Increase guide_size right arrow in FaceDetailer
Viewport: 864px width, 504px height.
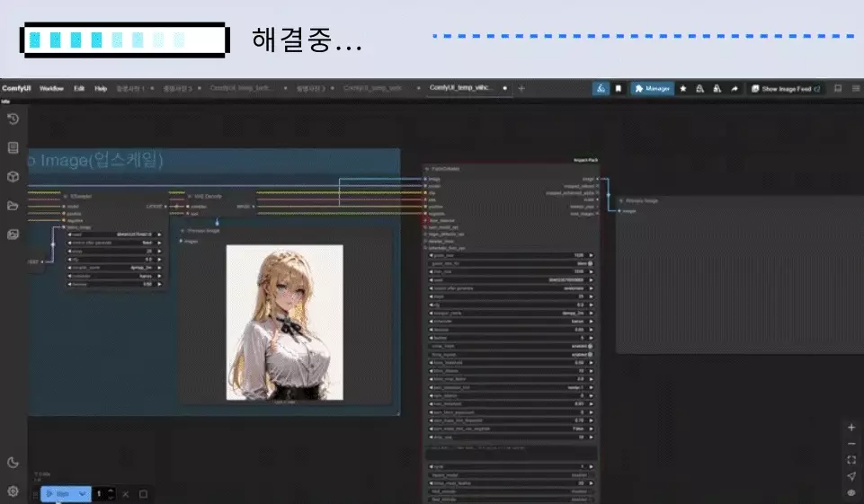pos(592,255)
